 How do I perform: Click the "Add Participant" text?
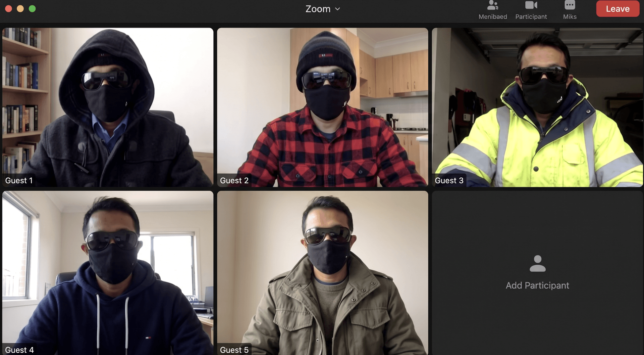pos(537,285)
